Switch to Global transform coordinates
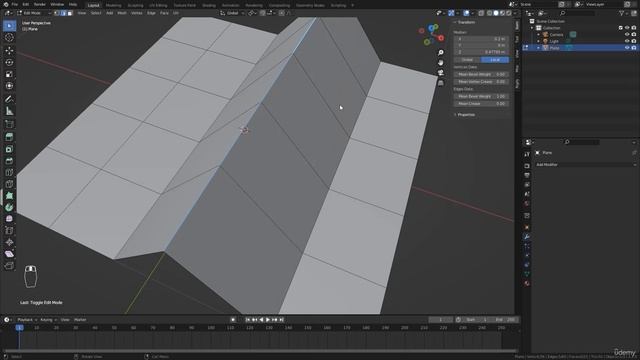Image resolution: width=640 pixels, height=360 pixels. [x=467, y=60]
